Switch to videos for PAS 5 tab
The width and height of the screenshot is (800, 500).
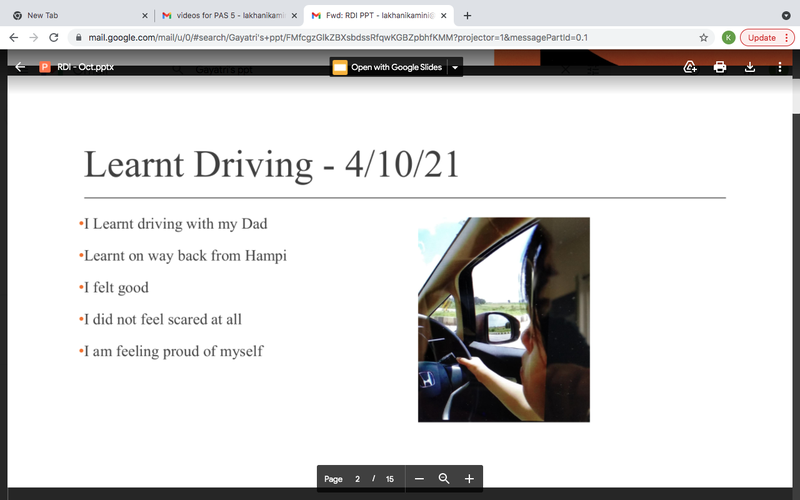pyautogui.click(x=229, y=15)
